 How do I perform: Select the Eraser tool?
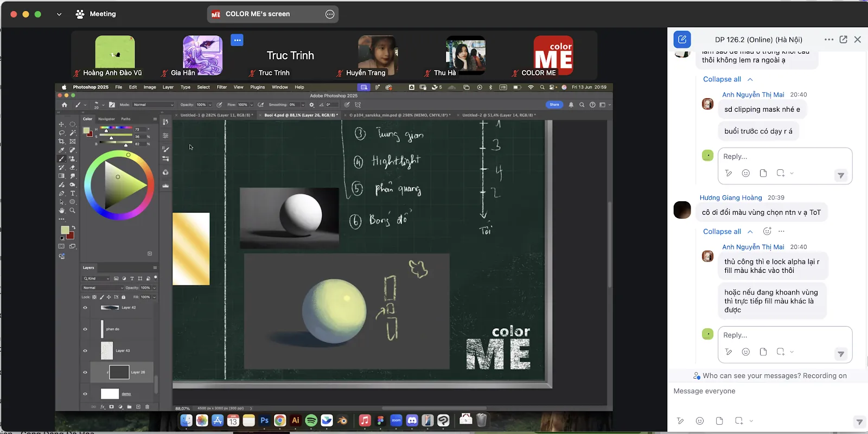tap(72, 168)
